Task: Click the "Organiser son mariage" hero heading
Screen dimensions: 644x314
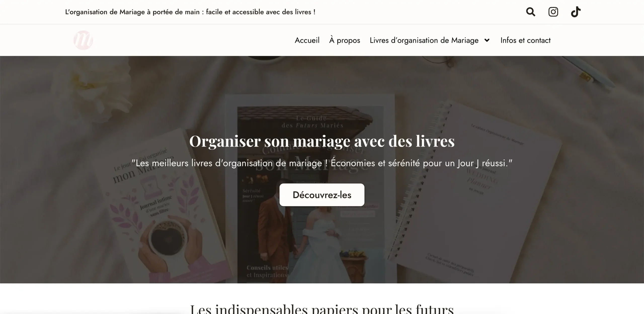Action: pos(322,141)
